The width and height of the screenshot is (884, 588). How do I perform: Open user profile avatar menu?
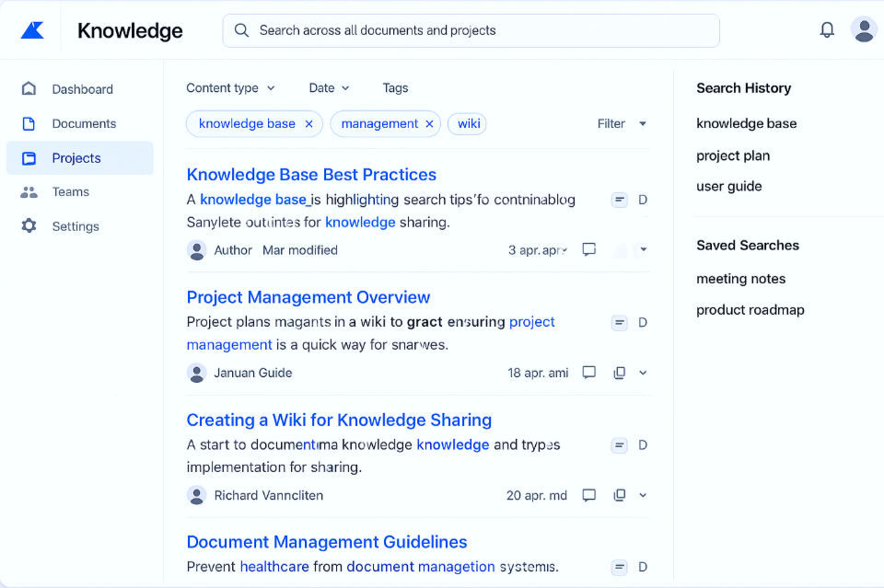coord(863,29)
